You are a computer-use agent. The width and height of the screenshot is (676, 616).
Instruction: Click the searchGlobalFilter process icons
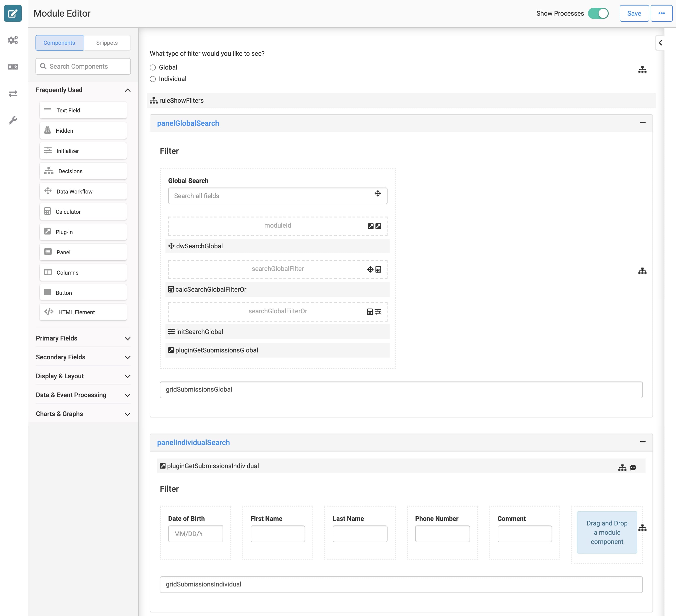(374, 269)
